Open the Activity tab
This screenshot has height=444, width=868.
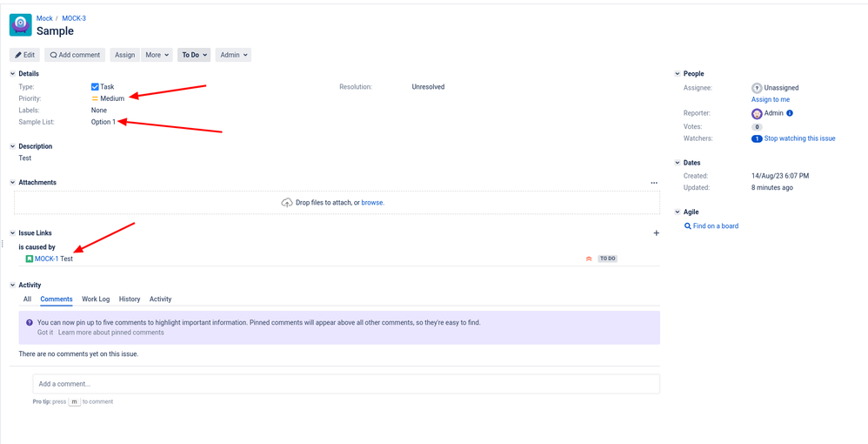tap(161, 299)
